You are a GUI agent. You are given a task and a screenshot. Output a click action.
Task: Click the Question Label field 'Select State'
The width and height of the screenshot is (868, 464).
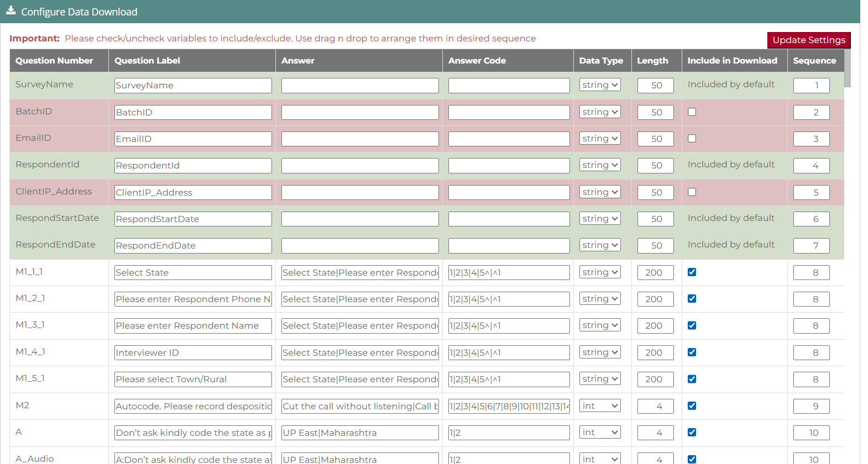pyautogui.click(x=193, y=272)
